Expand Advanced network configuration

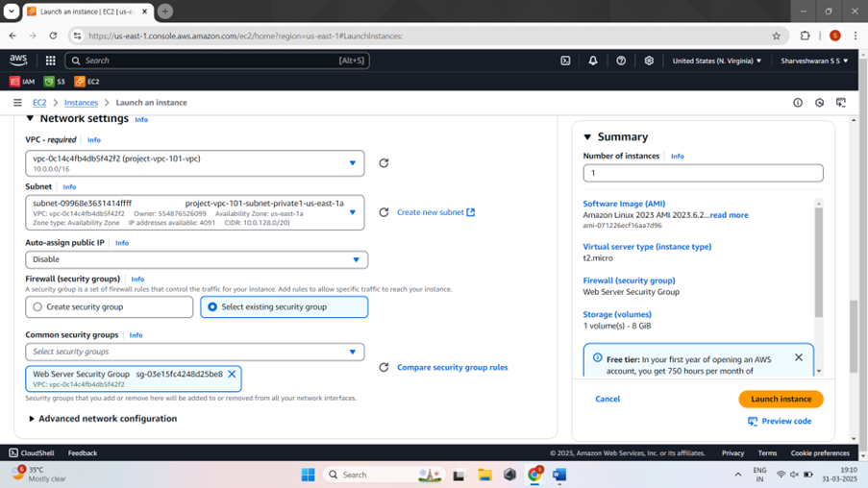coord(103,419)
